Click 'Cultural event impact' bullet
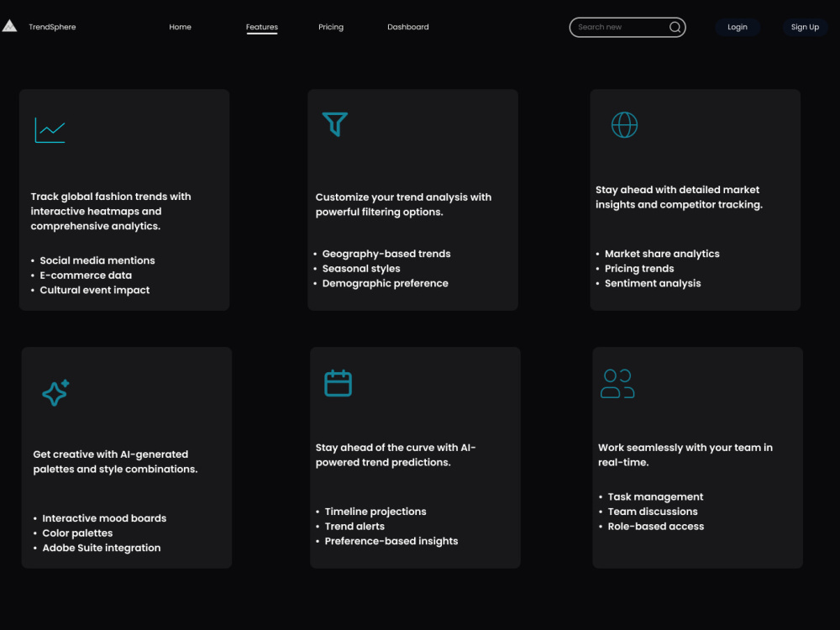840x630 pixels. (x=95, y=290)
